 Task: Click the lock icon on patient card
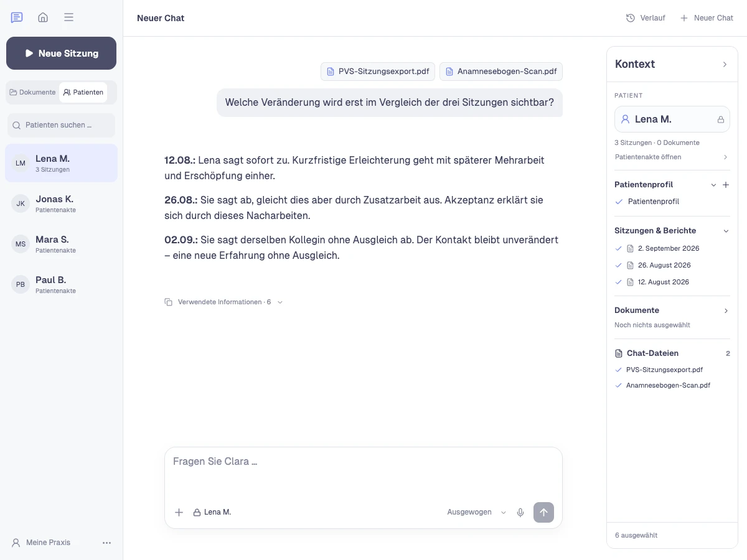point(721,119)
